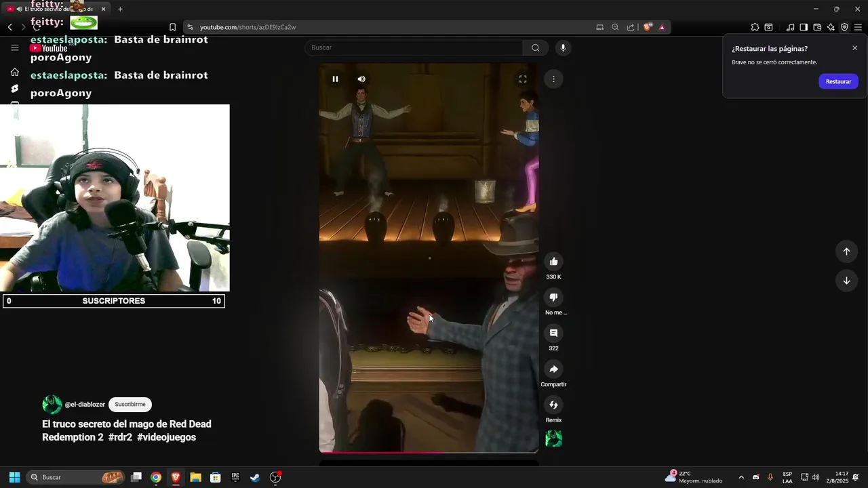The height and width of the screenshot is (488, 868).
Task: Click the Suscribirme button
Action: click(130, 405)
